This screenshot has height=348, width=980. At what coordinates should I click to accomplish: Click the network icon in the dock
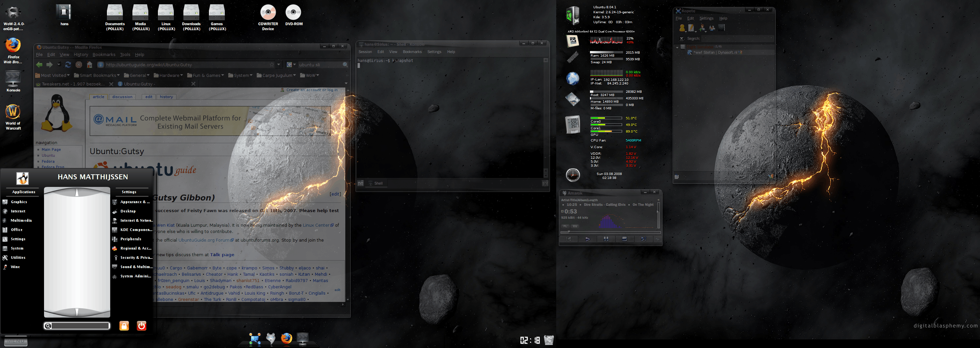pyautogui.click(x=255, y=338)
